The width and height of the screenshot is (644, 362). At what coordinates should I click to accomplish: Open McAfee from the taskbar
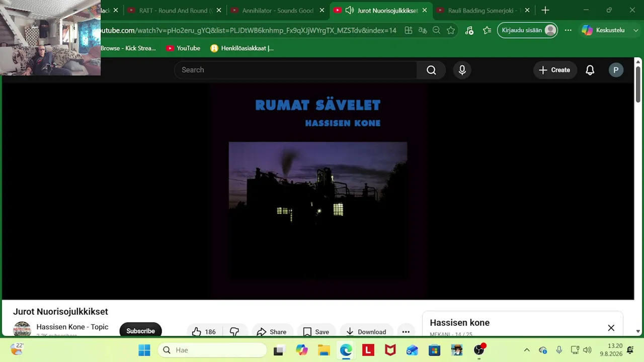[x=390, y=350]
